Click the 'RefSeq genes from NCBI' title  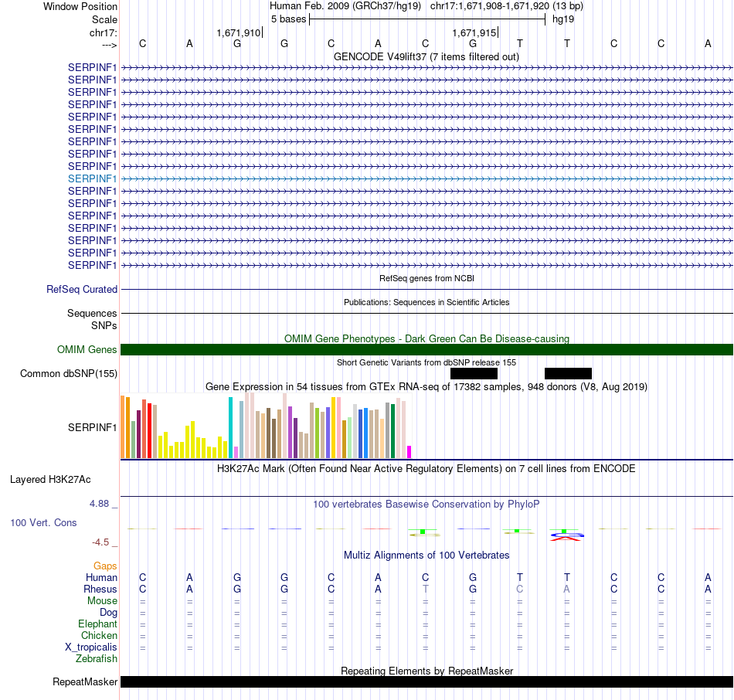[x=427, y=278]
